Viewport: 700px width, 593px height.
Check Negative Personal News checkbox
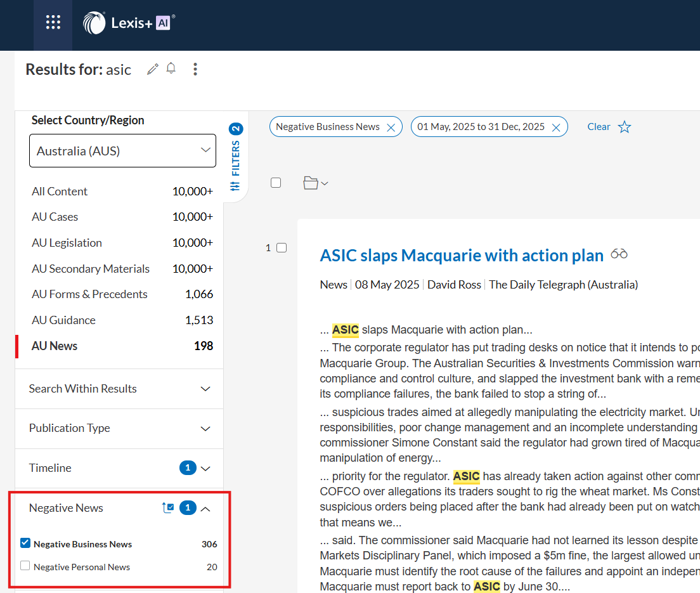[x=25, y=566]
